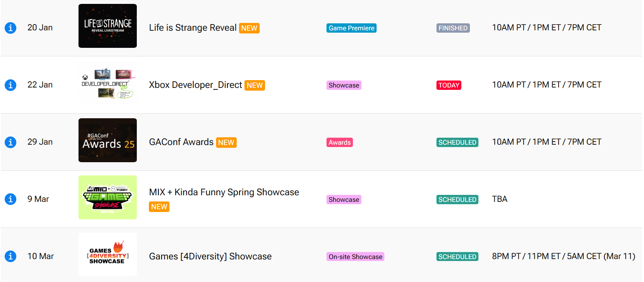Screen dimensions: 644x282
Task: Click the grey FINISHED status badge
Action: click(453, 28)
